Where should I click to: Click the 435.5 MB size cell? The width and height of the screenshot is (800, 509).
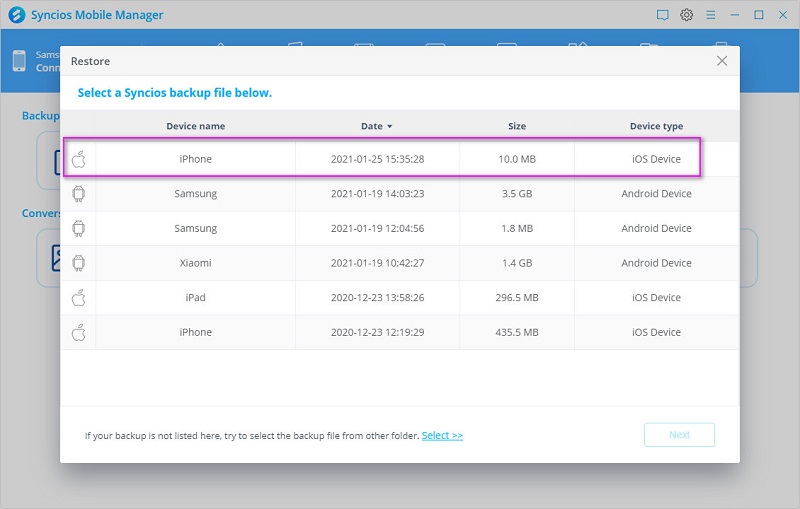[x=517, y=333]
